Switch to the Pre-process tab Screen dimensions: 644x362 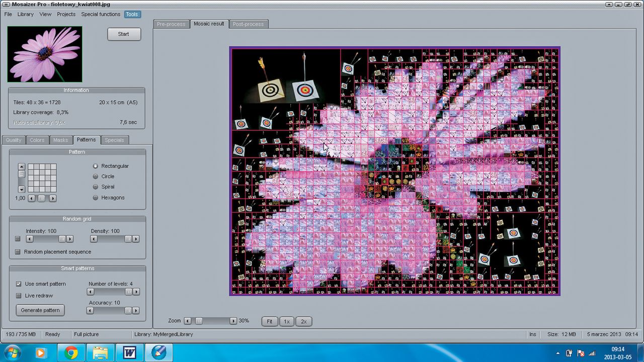[x=171, y=24]
